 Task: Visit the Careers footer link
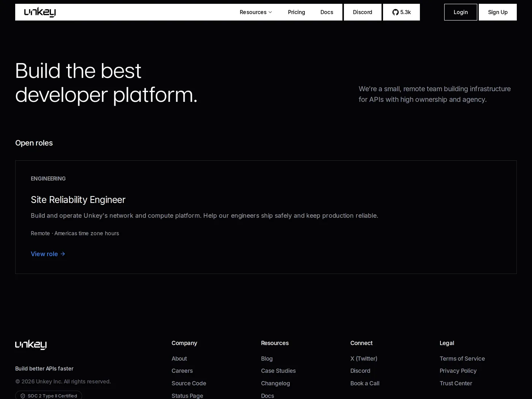(x=182, y=370)
